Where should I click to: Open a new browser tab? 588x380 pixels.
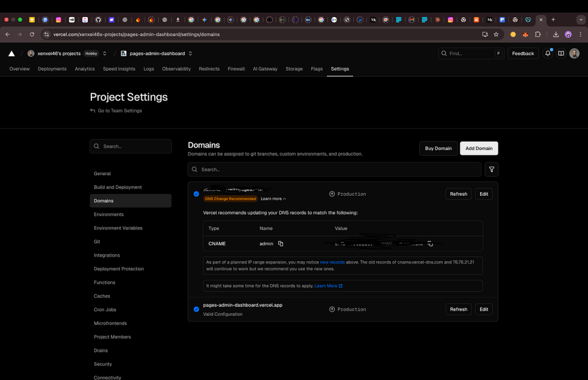[553, 20]
